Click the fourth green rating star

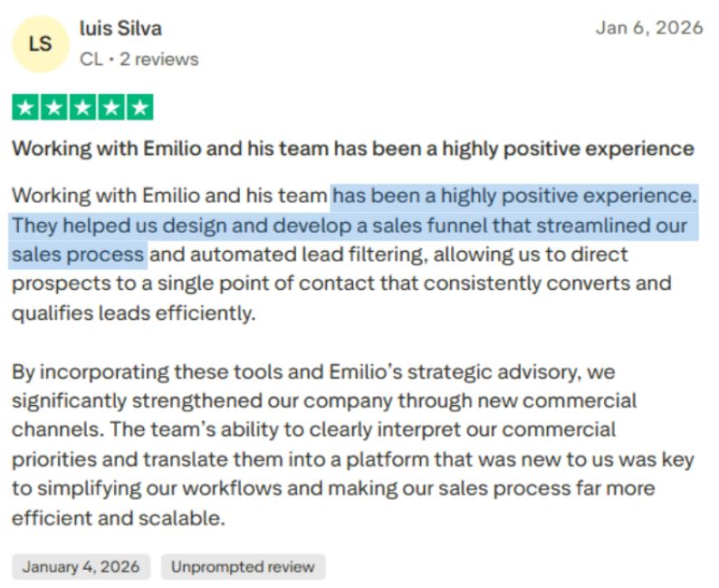[111, 107]
